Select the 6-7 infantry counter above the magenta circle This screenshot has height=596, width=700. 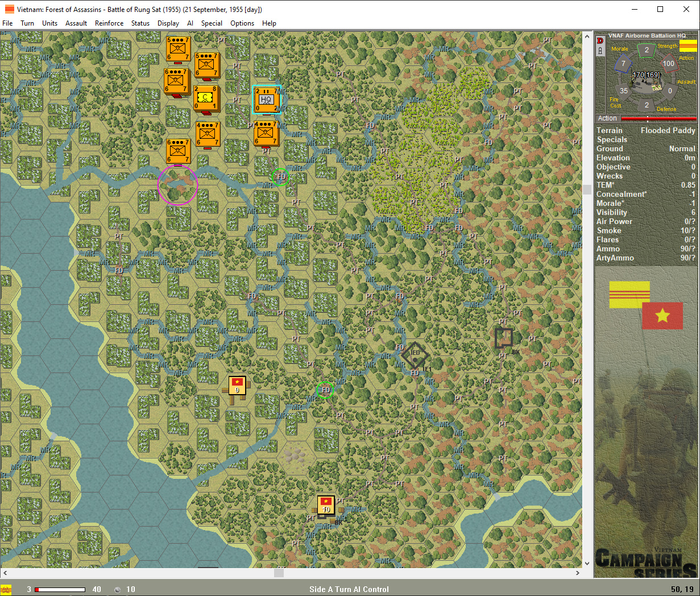click(x=178, y=151)
